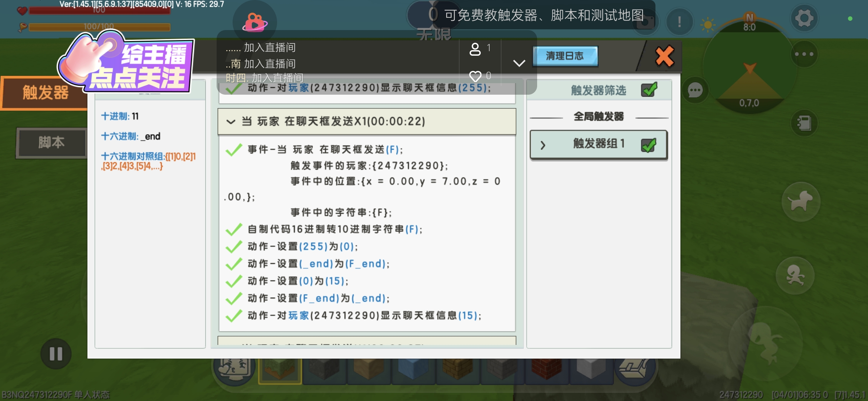
Task: Toggle the heart like icon
Action: click(475, 76)
